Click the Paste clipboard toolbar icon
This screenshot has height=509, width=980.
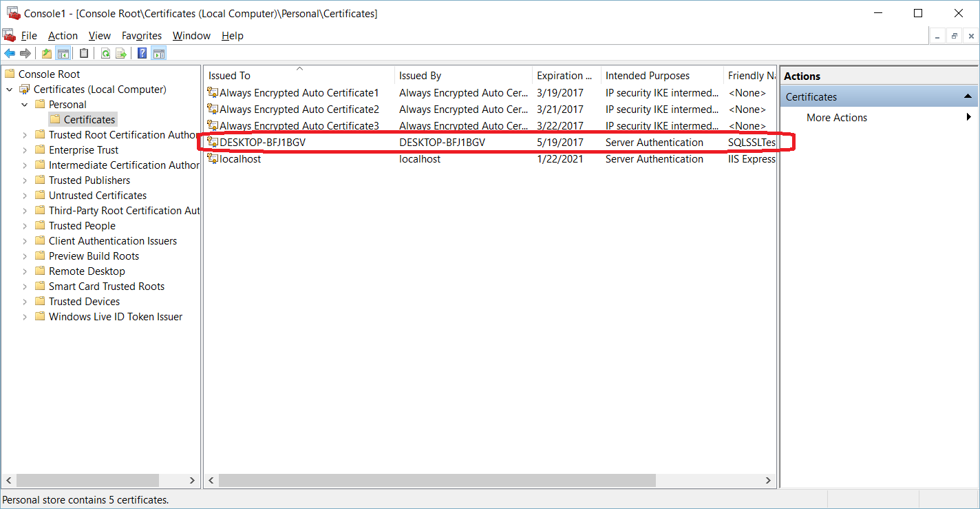pyautogui.click(x=84, y=54)
